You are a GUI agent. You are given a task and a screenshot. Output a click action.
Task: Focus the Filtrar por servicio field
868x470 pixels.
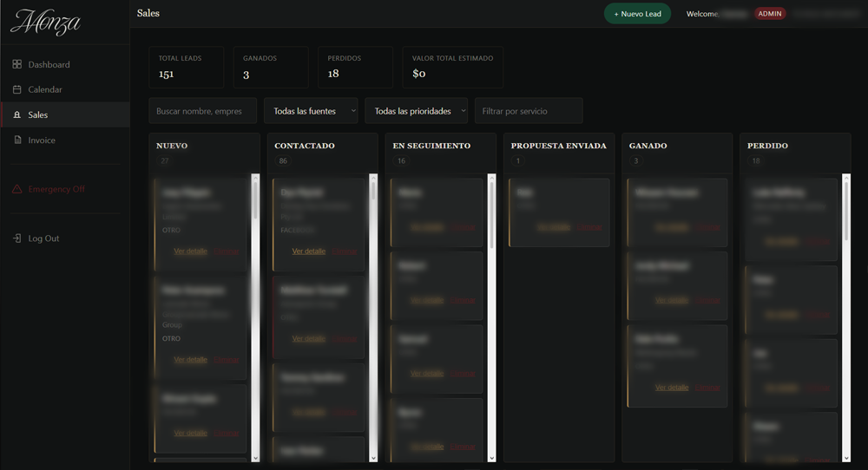(x=529, y=111)
